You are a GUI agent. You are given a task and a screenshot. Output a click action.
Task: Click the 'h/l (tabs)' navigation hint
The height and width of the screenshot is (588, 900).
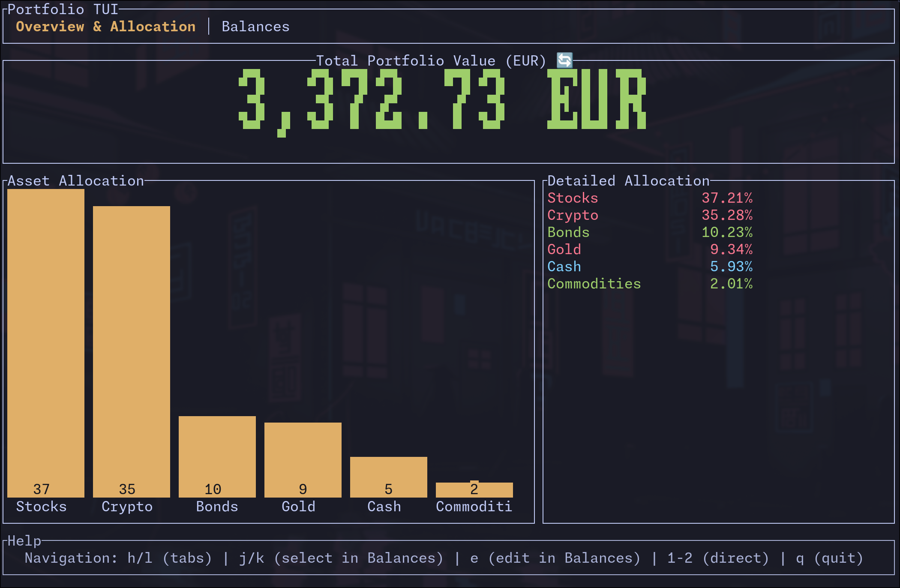[170, 558]
